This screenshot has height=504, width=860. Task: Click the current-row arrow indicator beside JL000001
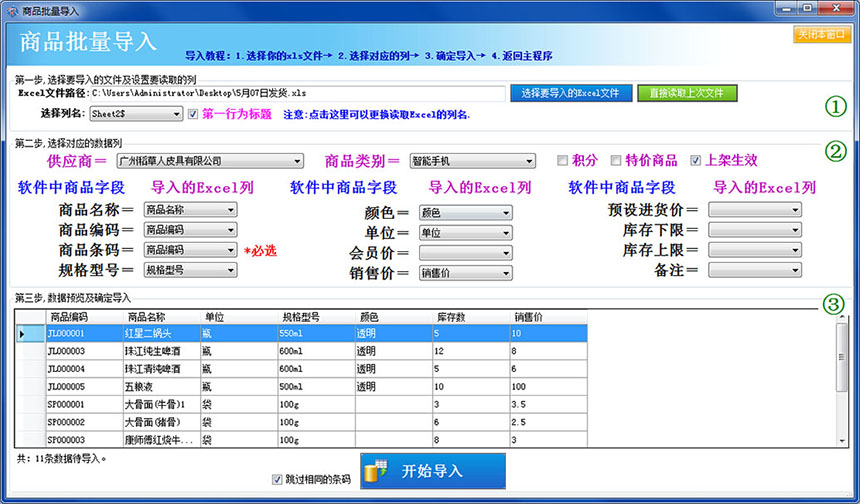pos(22,333)
